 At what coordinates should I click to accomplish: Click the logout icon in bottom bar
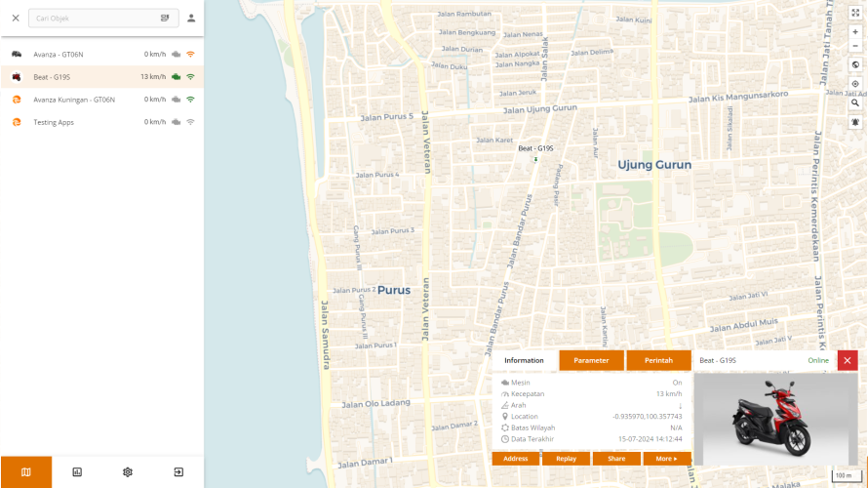click(178, 472)
